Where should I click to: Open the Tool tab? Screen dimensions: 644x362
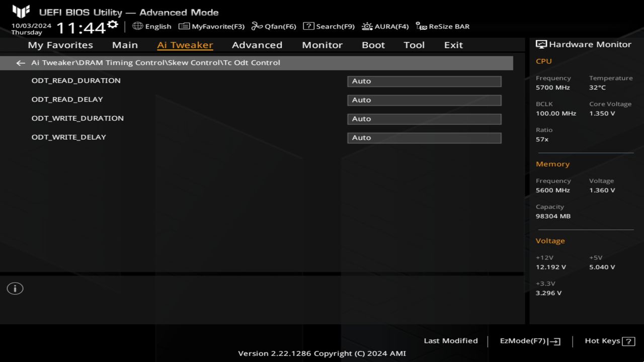(x=414, y=45)
